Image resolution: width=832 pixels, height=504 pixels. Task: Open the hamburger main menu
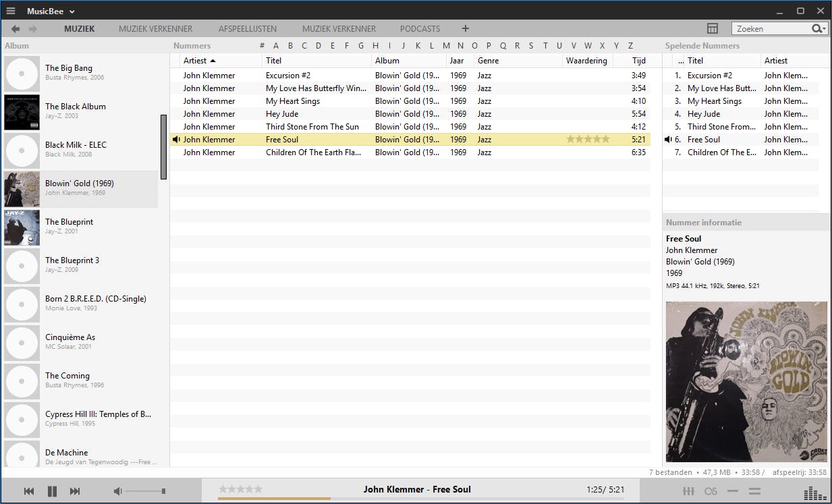11,11
